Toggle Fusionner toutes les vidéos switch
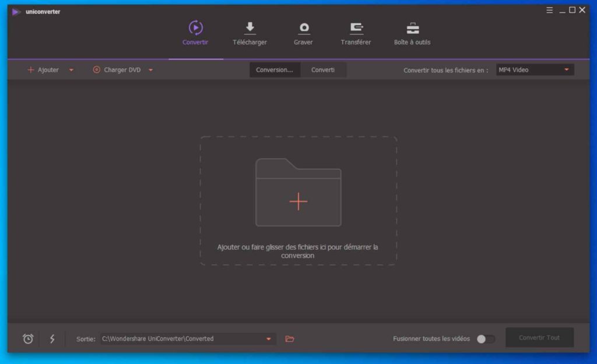The image size is (597, 364). pyautogui.click(x=486, y=339)
